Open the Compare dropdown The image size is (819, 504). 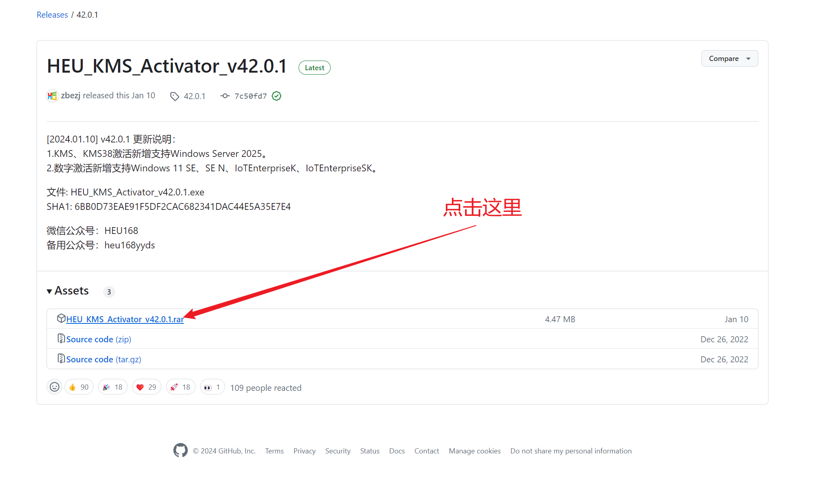[730, 59]
